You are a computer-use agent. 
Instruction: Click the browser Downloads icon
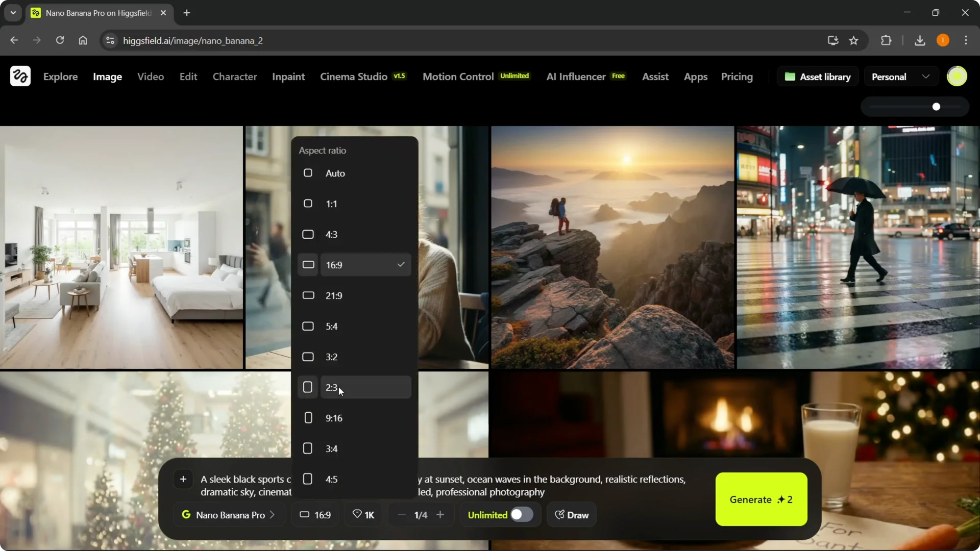point(920,40)
